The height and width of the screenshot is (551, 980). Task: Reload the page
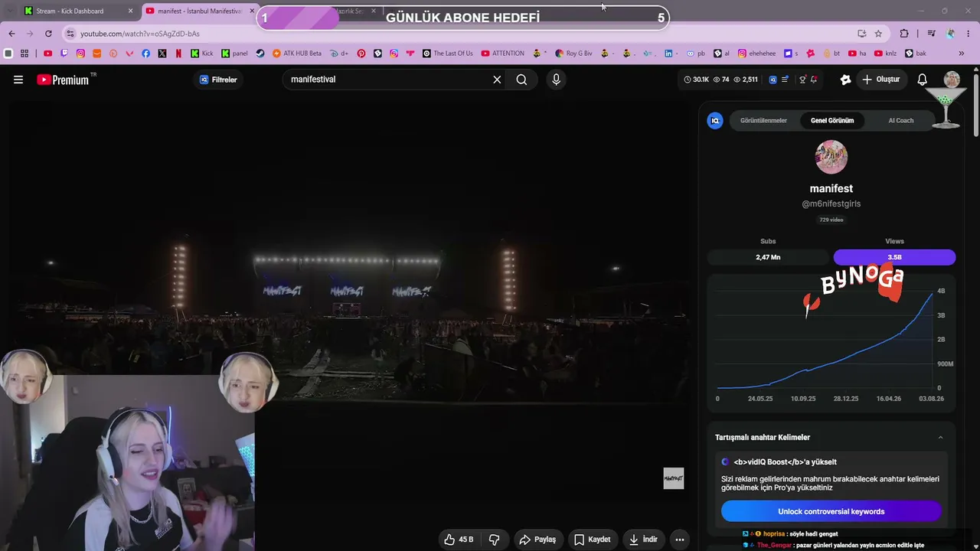pos(48,34)
